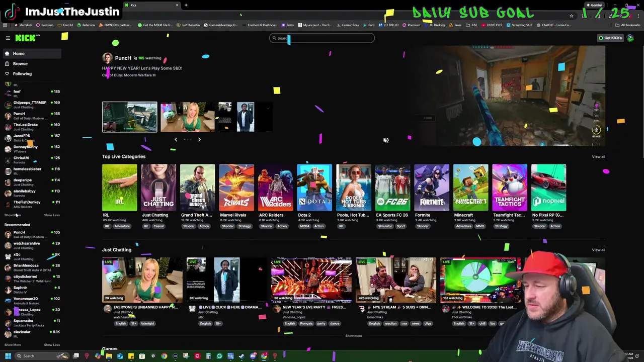Click Show More under the Following list
The image size is (644, 362).
click(13, 215)
